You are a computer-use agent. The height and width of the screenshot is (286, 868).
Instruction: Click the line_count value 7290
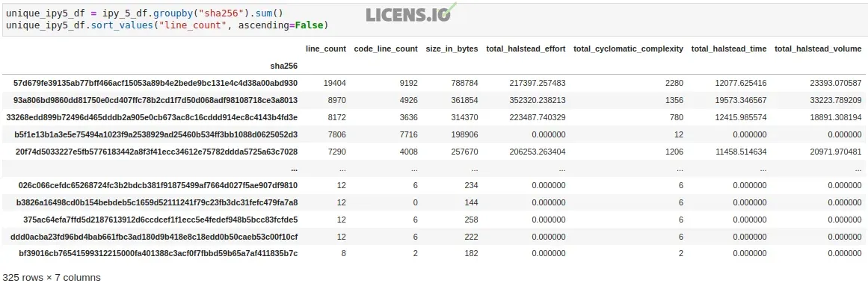pyautogui.click(x=336, y=152)
